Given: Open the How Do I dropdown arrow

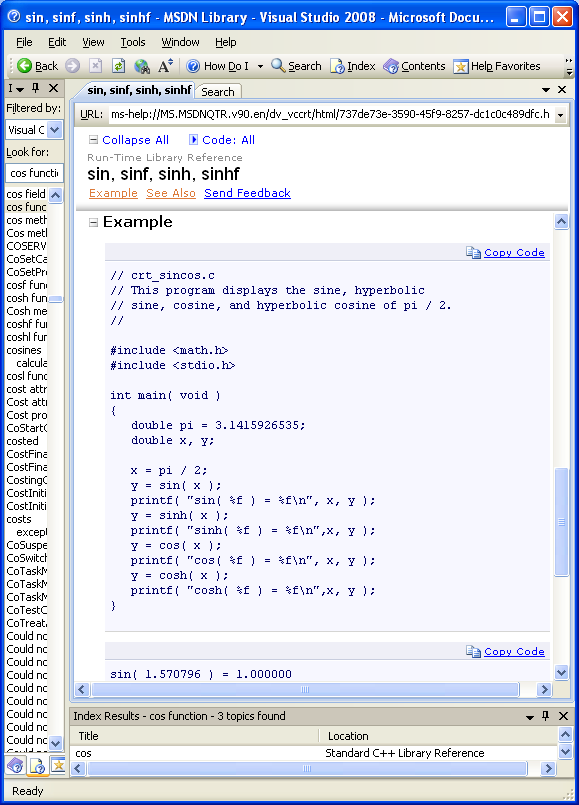Looking at the screenshot, I should click(260, 66).
